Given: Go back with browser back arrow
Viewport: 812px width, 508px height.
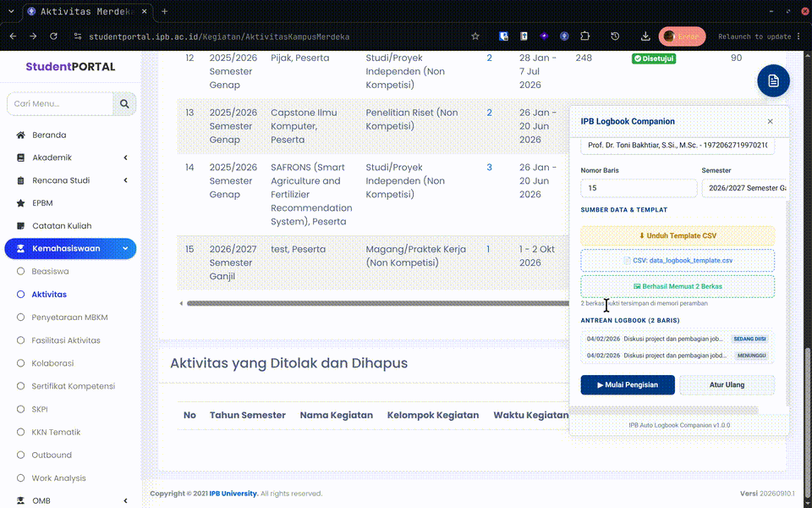Looking at the screenshot, I should pos(13,36).
